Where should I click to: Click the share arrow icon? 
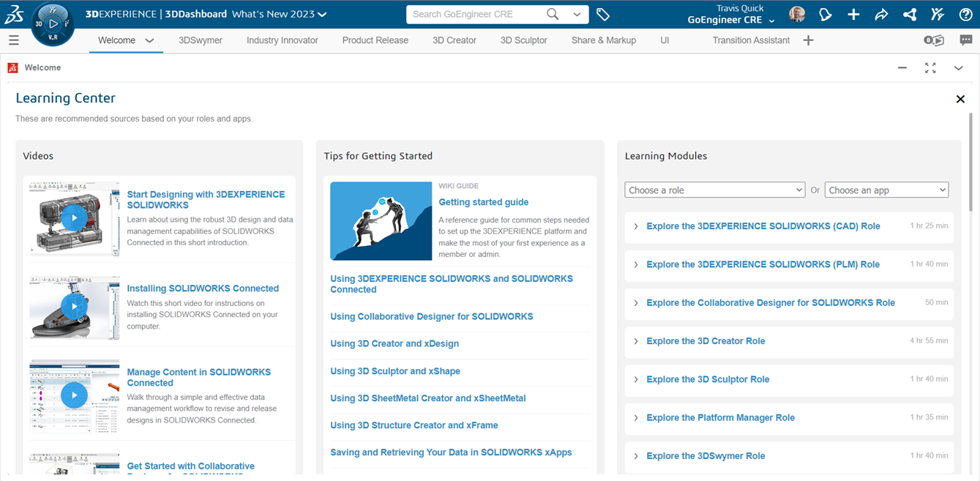tap(880, 14)
